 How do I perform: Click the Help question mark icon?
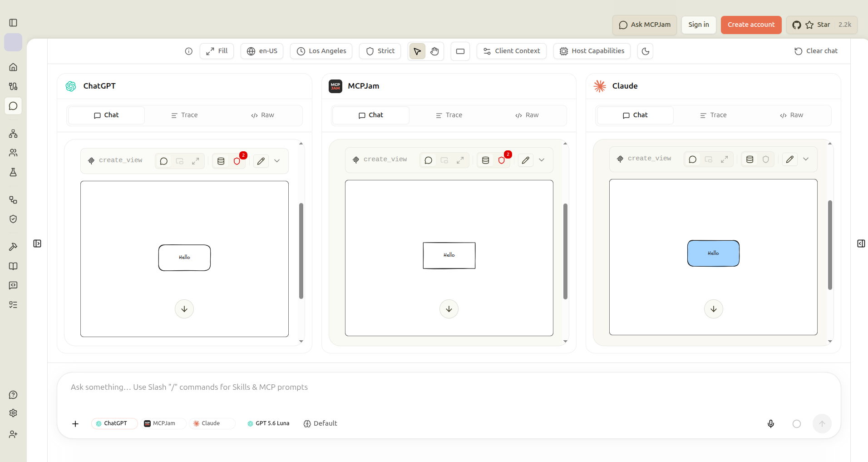point(13,395)
